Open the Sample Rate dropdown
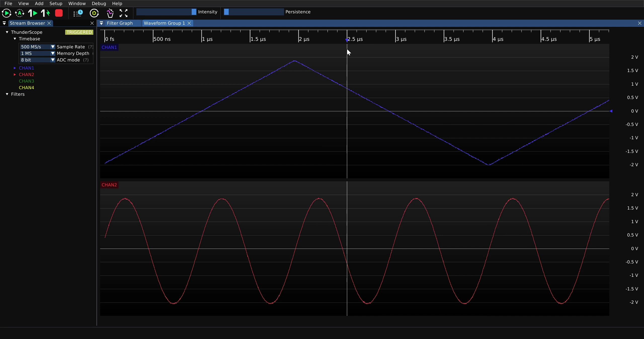 pos(37,47)
